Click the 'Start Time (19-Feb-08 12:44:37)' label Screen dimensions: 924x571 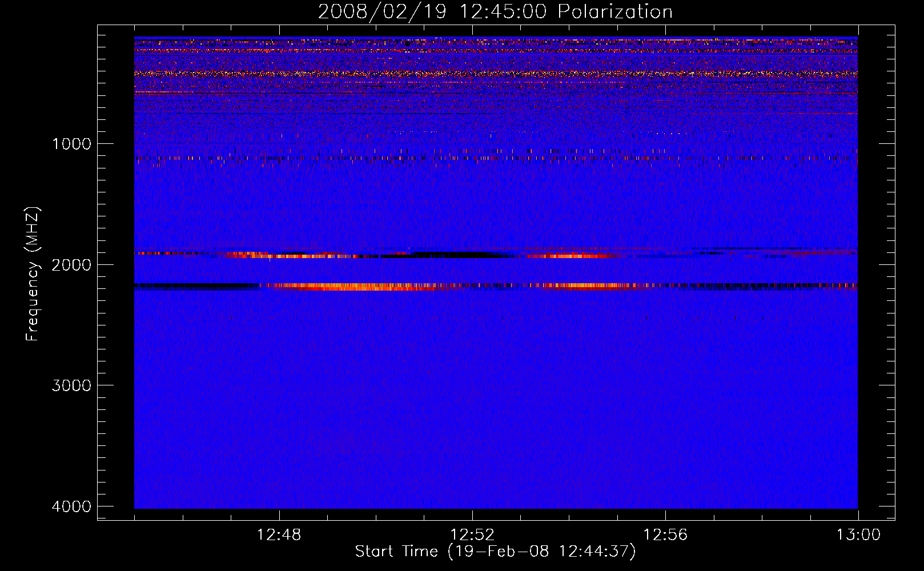point(495,552)
